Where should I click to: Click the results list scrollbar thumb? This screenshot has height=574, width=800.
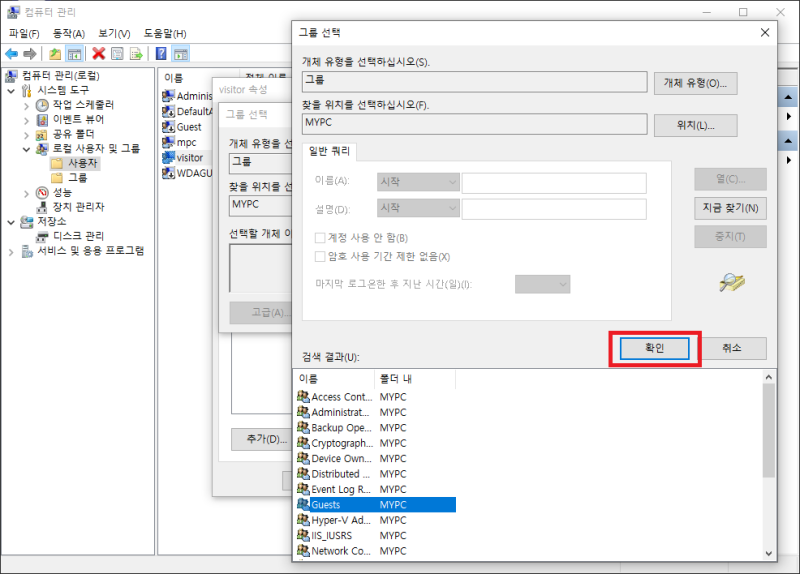point(769,431)
